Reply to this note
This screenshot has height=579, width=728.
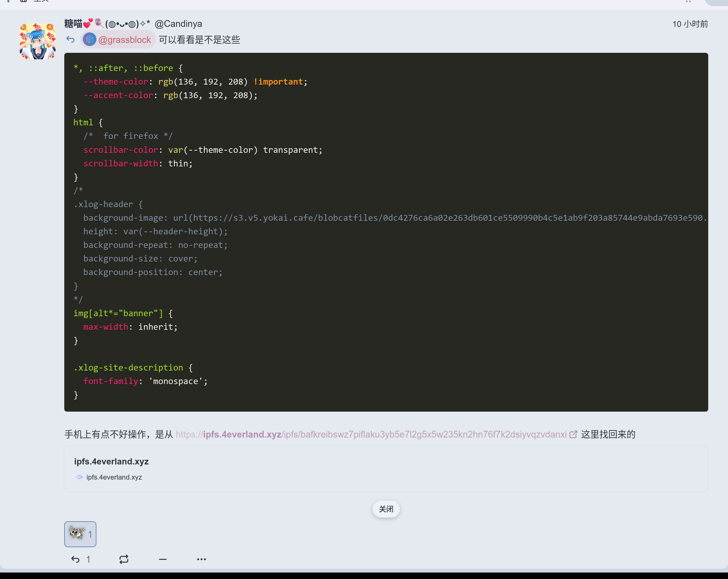tap(75, 559)
